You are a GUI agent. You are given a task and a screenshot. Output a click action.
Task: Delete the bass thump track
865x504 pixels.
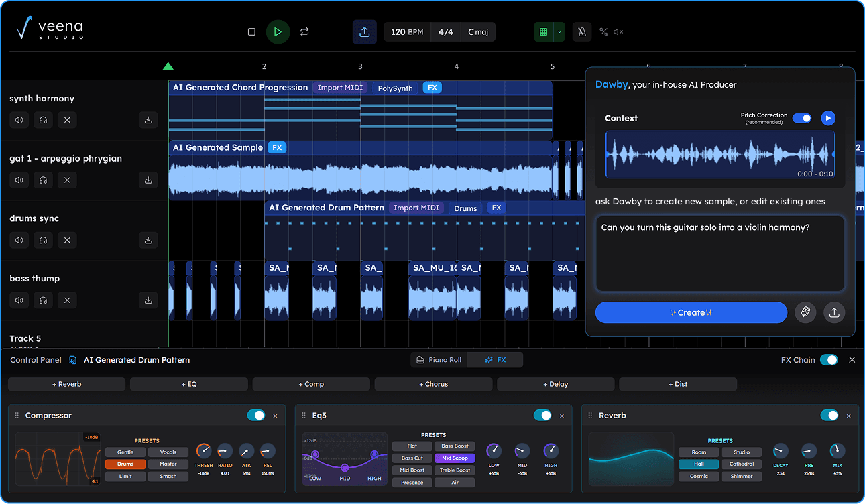67,300
